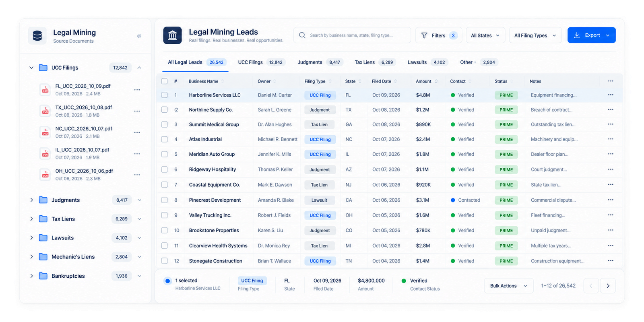Click the PDF icon of FL_UCC_2026_10_09.pdf
Screen dimensions: 644x322
45,90
